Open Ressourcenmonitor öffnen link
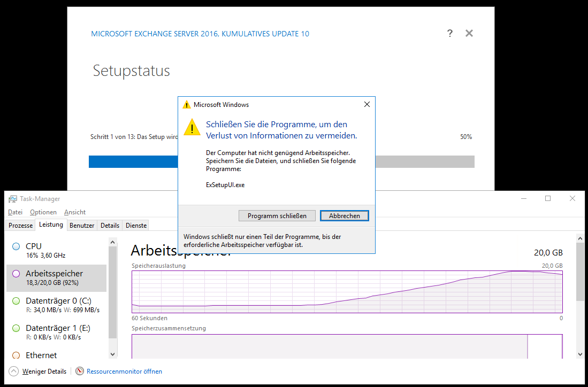Image resolution: width=588 pixels, height=387 pixels. coord(124,371)
